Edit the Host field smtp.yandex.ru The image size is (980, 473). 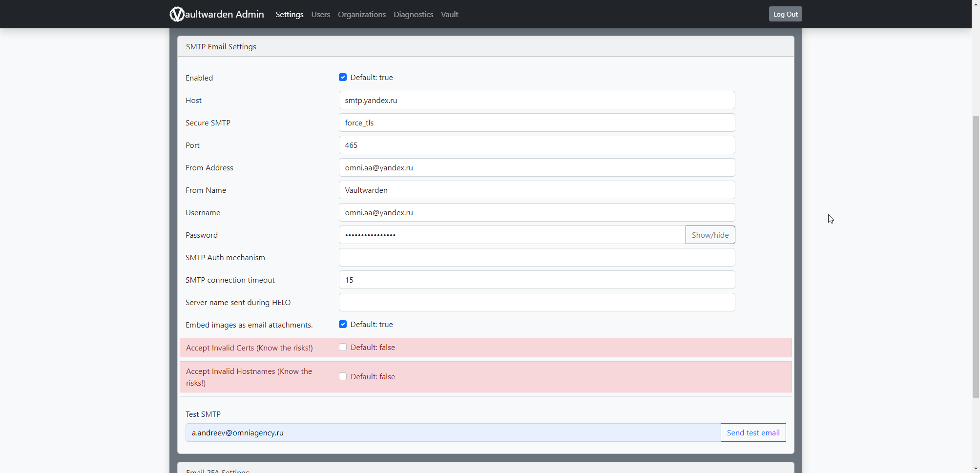537,100
